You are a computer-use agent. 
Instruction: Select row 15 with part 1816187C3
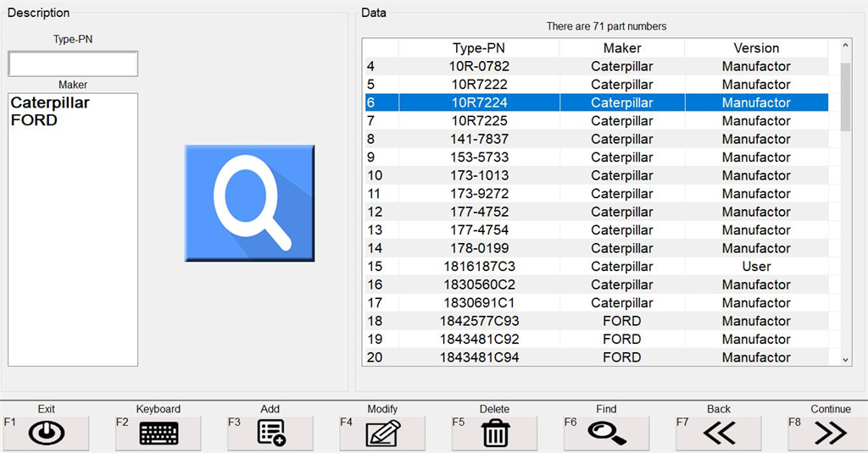click(478, 267)
